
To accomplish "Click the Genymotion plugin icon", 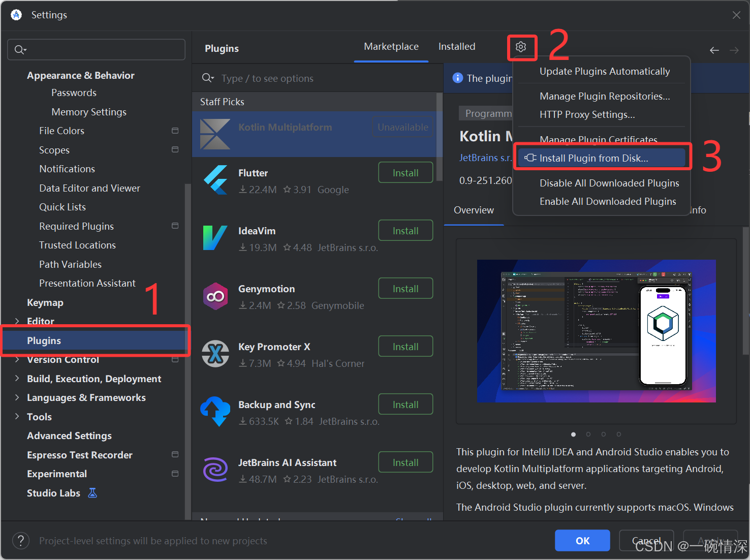I will pos(215,296).
